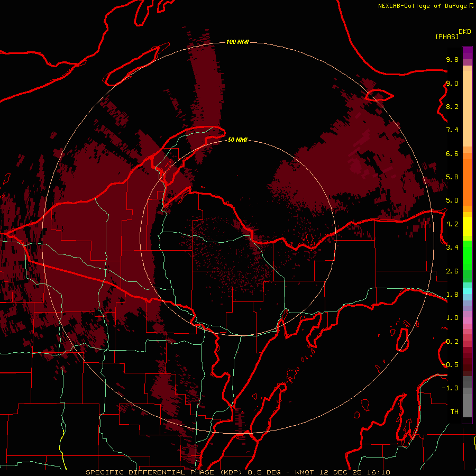Click the [PHAS] legend heading
The image size is (476, 476).
[447, 36]
